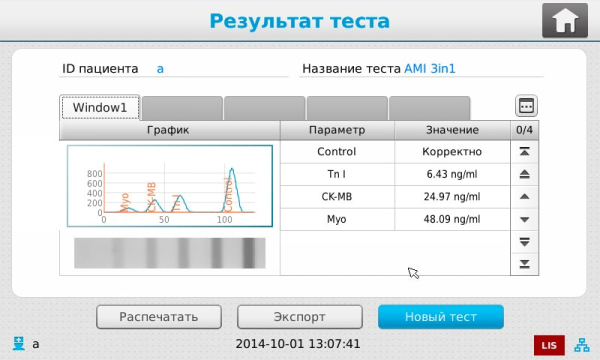
Task: Click the Распечатать button
Action: (159, 317)
